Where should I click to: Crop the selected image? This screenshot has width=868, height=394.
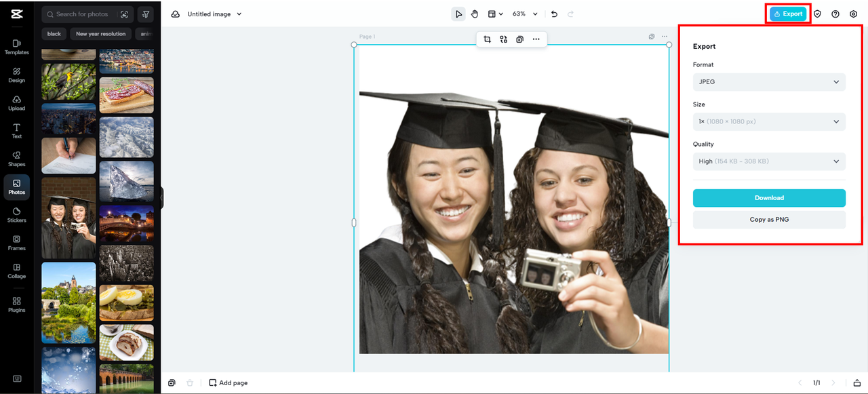[487, 39]
